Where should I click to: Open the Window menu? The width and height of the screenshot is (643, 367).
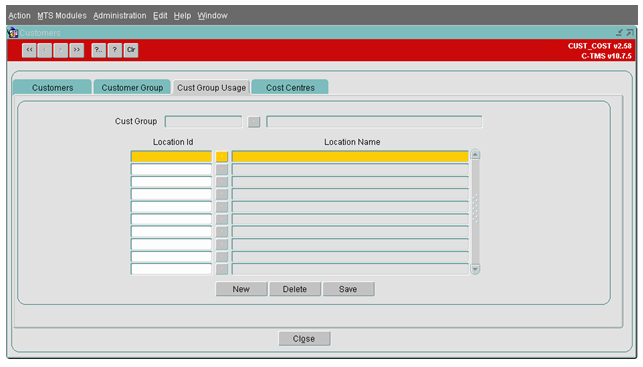pos(212,16)
